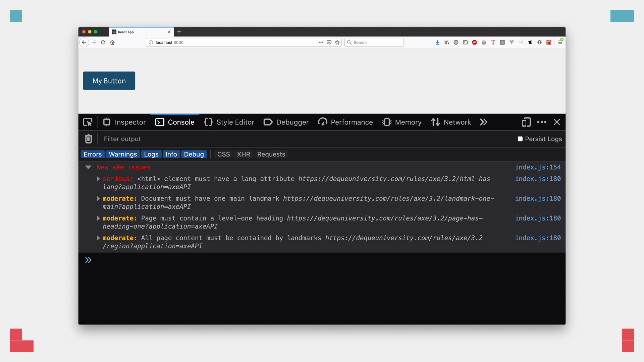This screenshot has height=362, width=644.
Task: Click the red paw extension icon
Action: tap(549, 42)
